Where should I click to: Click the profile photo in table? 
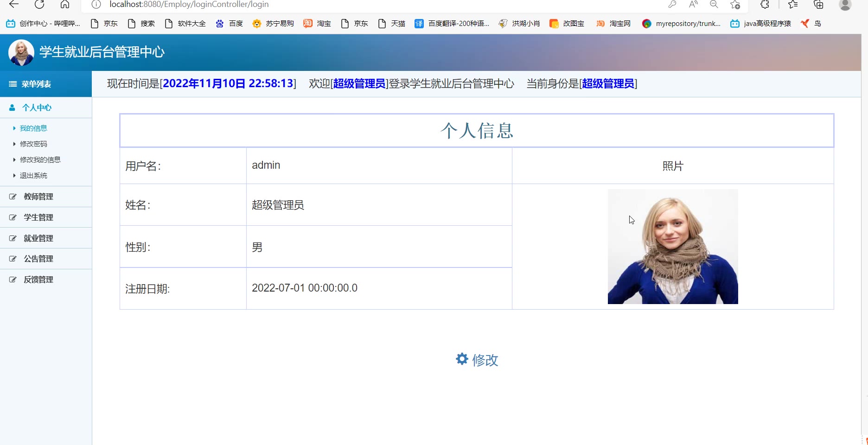click(673, 247)
